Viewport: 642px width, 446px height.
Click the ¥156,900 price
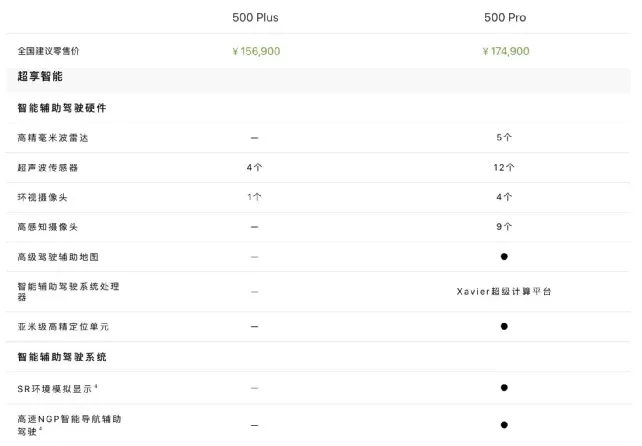254,51
